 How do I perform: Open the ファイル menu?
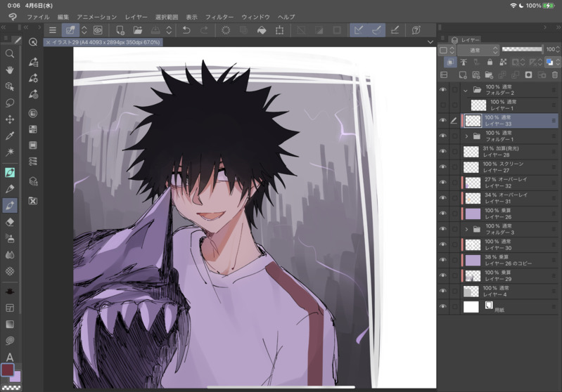(38, 17)
